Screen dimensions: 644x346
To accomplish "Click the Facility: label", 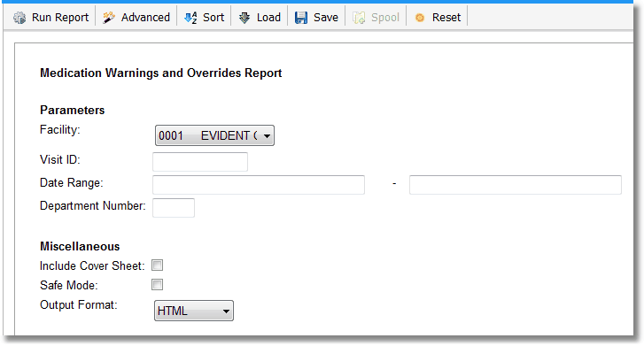I will pyautogui.click(x=60, y=130).
